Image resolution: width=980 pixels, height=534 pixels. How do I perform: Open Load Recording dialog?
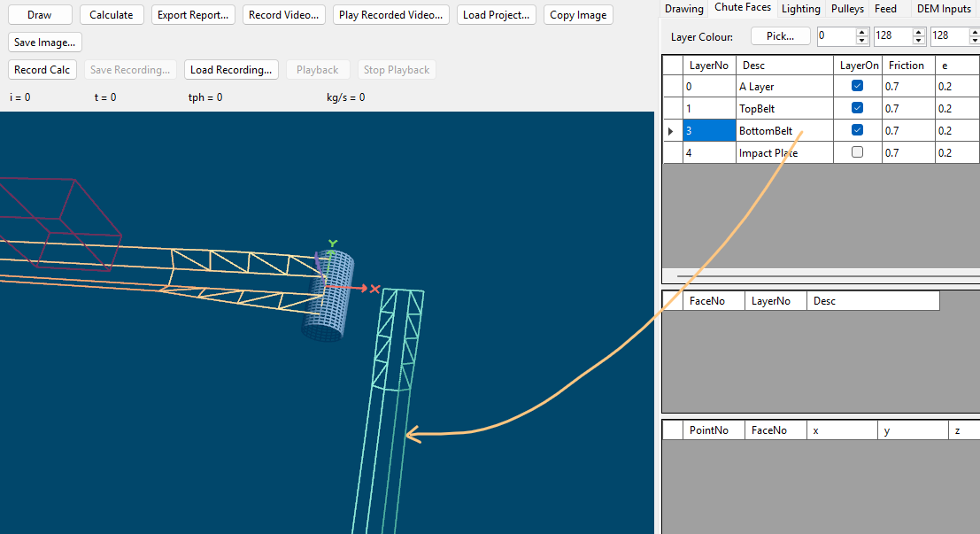[231, 69]
